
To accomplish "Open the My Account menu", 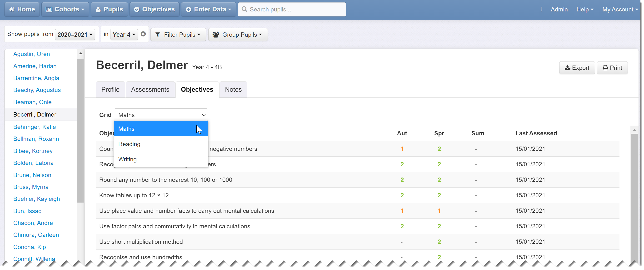I will [620, 9].
